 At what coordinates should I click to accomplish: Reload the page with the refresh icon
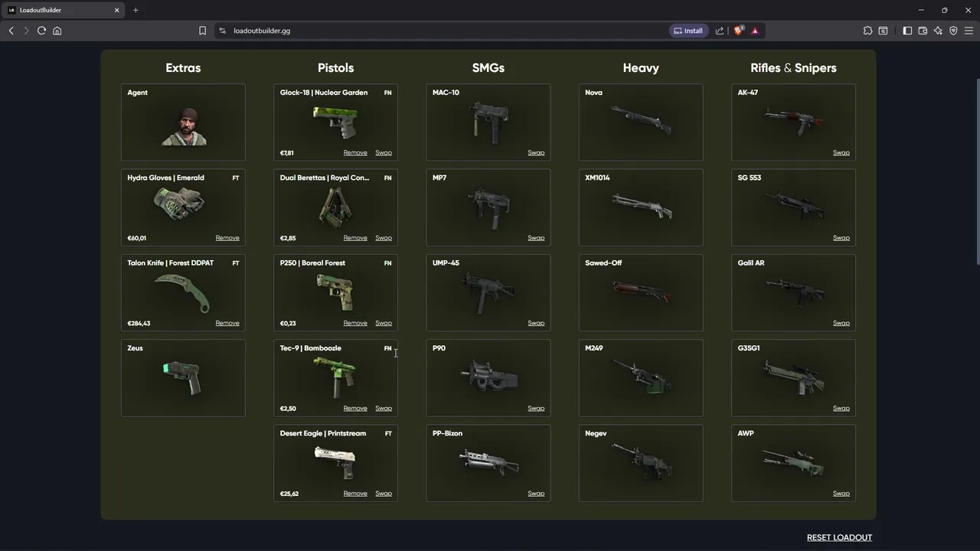[41, 31]
